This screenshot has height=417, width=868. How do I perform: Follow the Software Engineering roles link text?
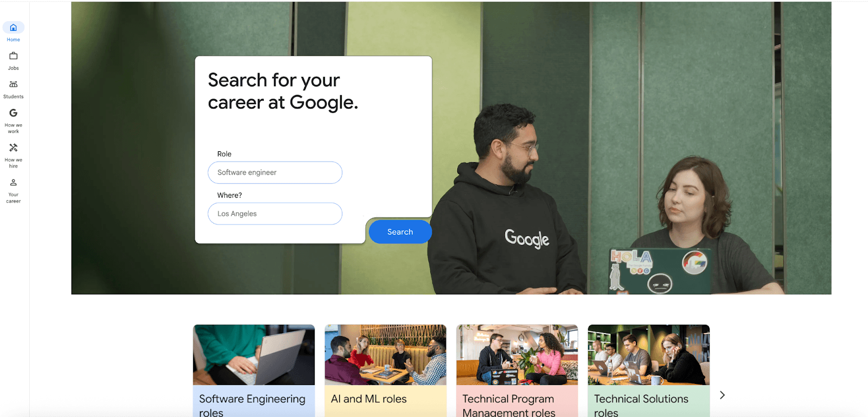tap(252, 405)
